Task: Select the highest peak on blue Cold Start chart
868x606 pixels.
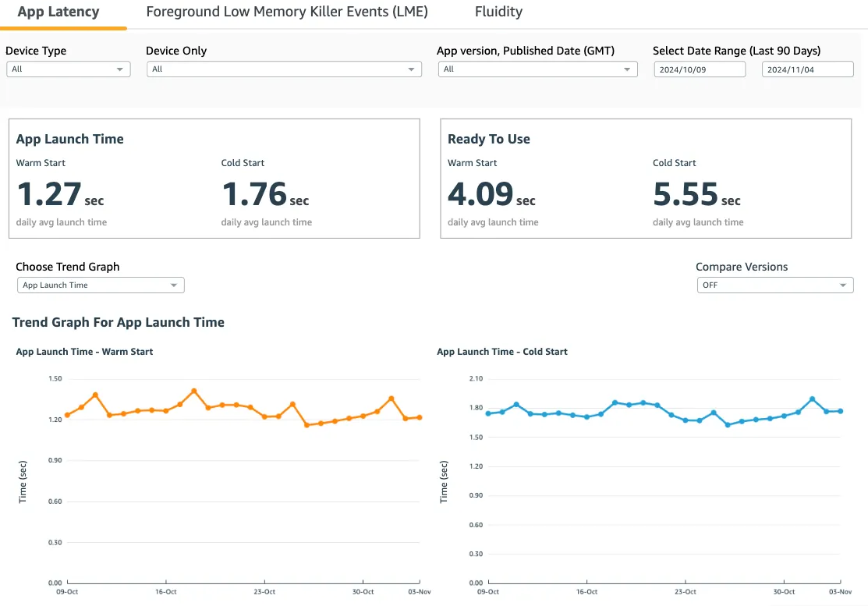Action: click(x=812, y=399)
